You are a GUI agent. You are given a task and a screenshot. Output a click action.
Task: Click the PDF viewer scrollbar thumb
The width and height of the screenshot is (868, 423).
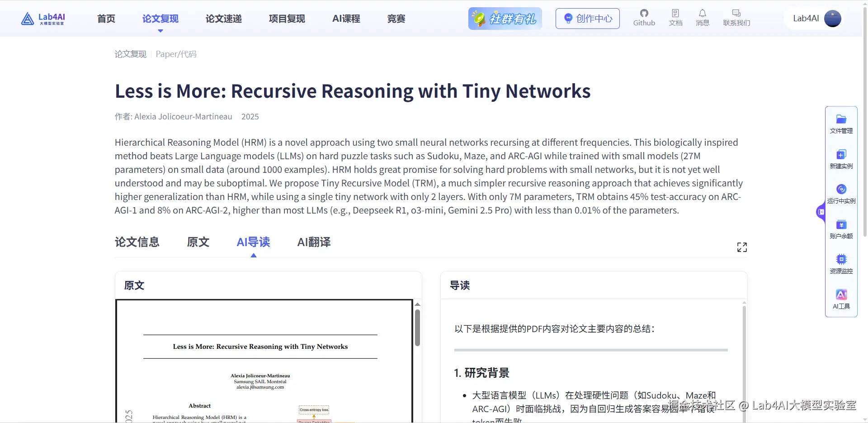tap(418, 328)
